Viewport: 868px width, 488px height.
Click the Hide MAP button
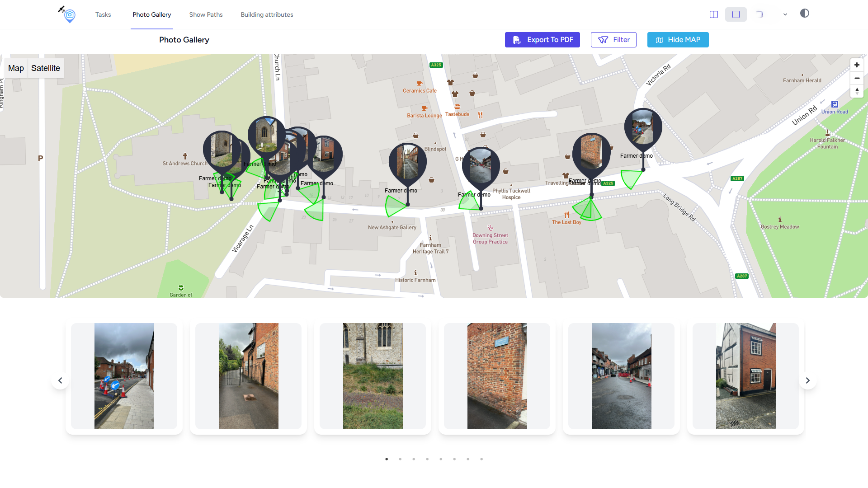[678, 40]
